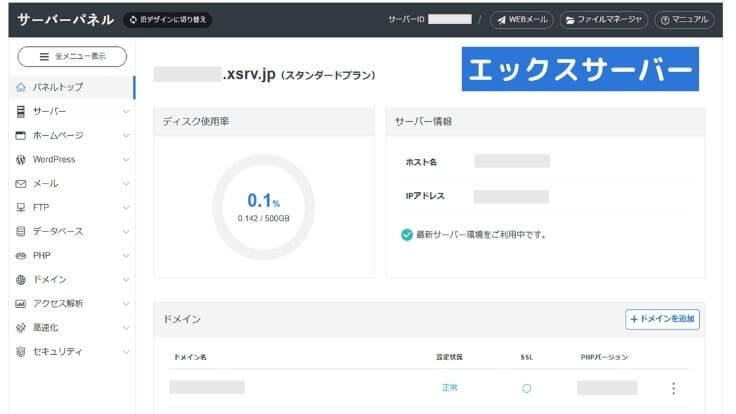The width and height of the screenshot is (736, 414).
Task: Click the 正常 status text
Action: (450, 388)
